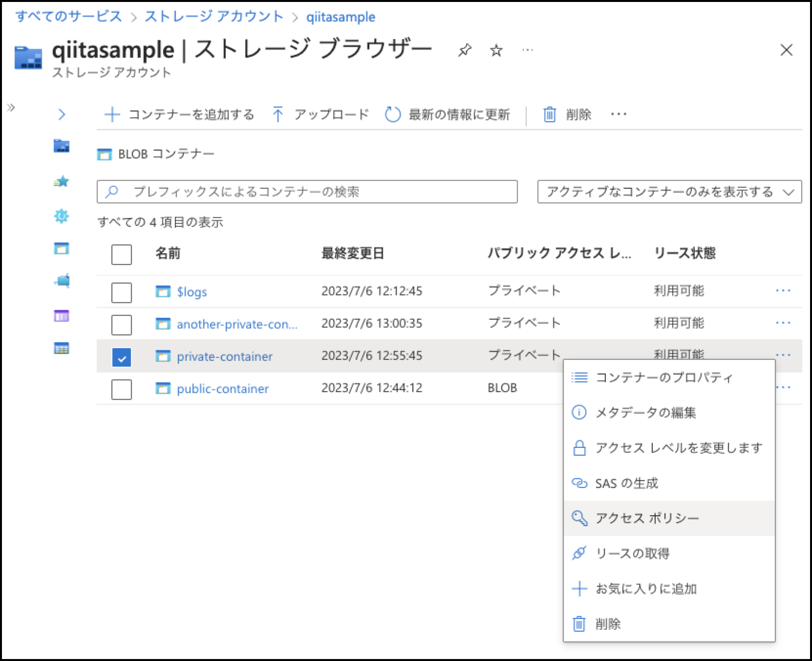Click the private-container row ellipsis
The width and height of the screenshot is (812, 661).
[783, 355]
